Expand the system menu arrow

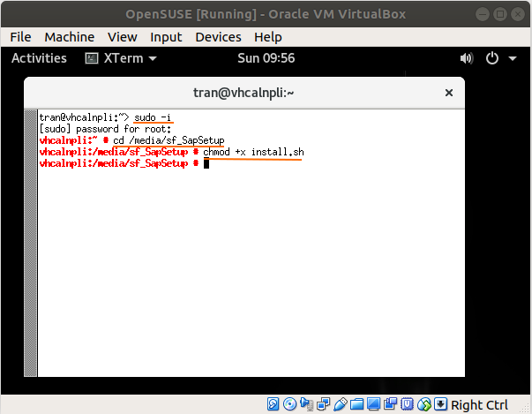coord(513,59)
